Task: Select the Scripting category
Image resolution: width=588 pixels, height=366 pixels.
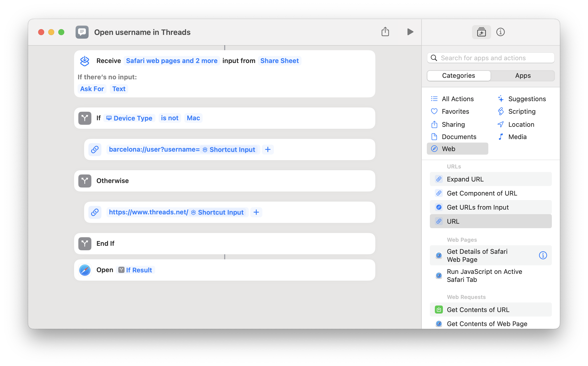Action: tap(522, 111)
